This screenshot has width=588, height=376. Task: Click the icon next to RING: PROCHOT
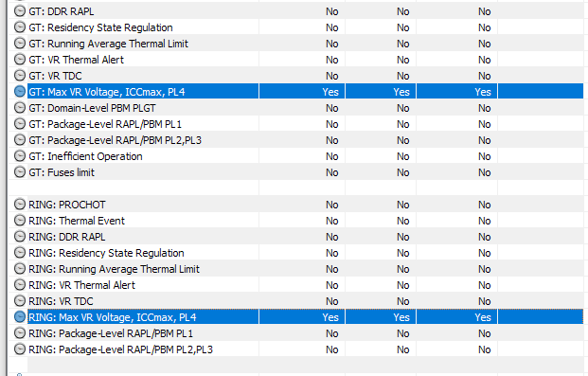20,205
